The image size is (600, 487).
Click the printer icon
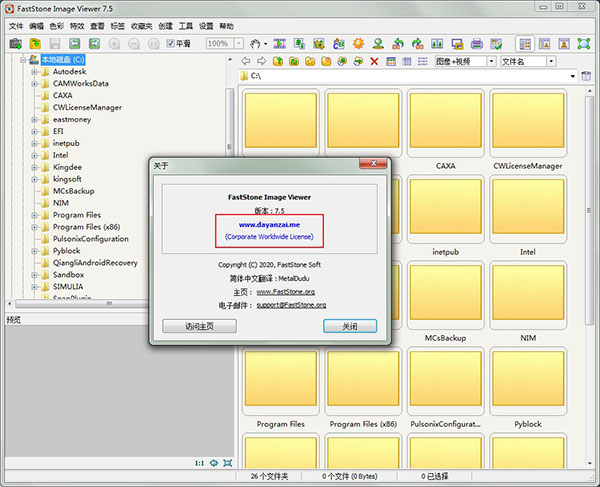point(476,44)
